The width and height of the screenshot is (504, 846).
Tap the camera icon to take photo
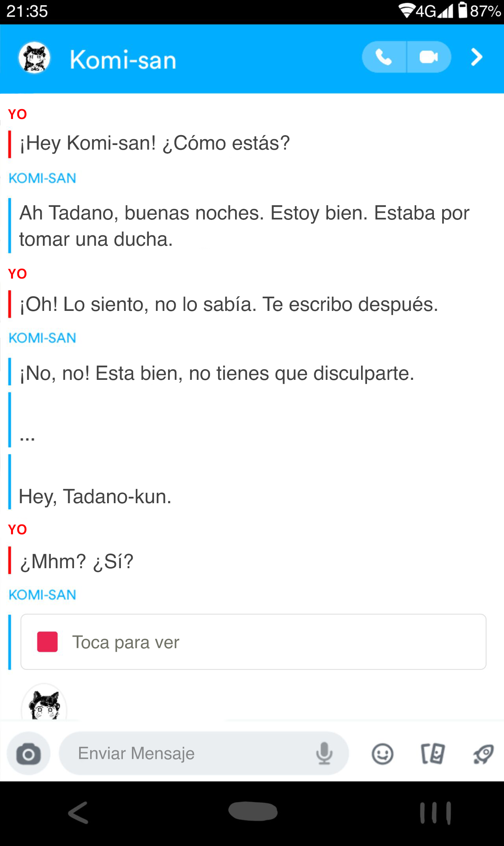pos(28,754)
